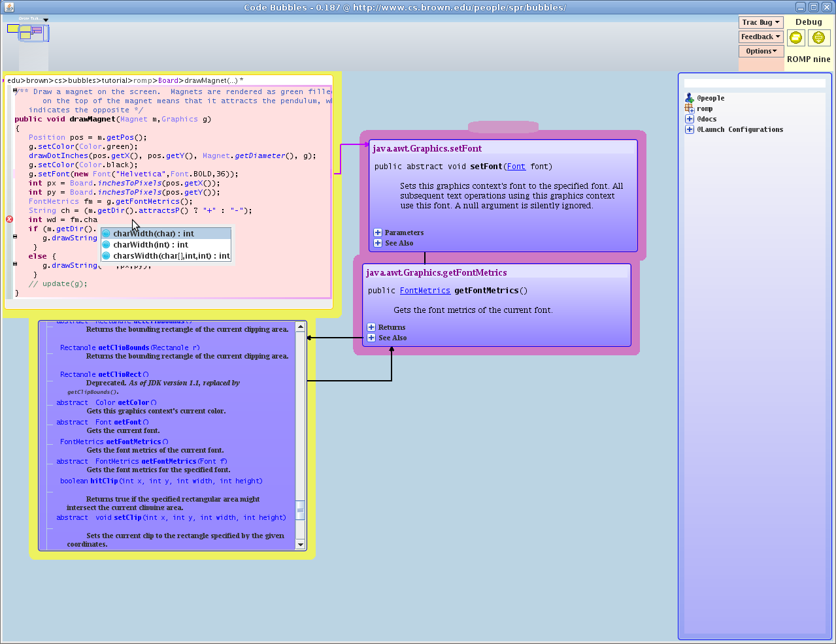Click 'romp' in the bubble breadcrumb path
Screen dimensions: 836x644
pos(143,80)
